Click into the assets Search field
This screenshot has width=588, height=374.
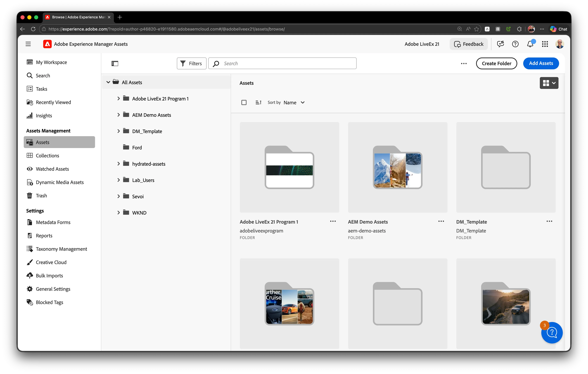pos(282,63)
